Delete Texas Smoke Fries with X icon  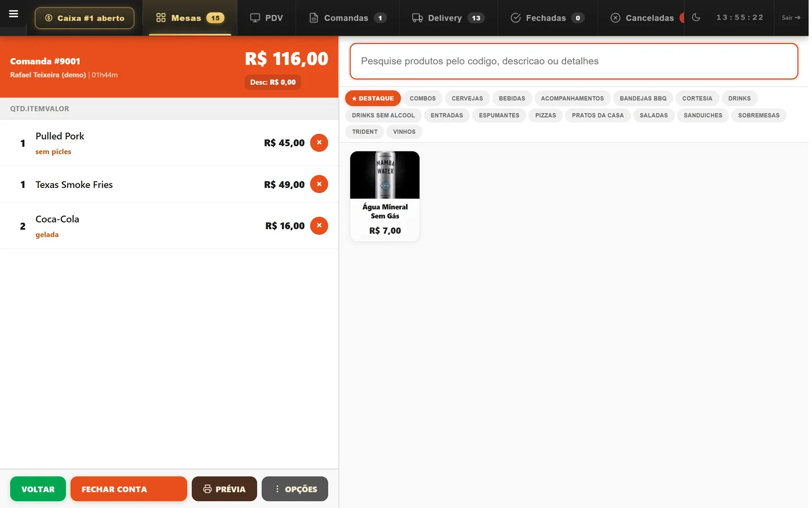319,184
